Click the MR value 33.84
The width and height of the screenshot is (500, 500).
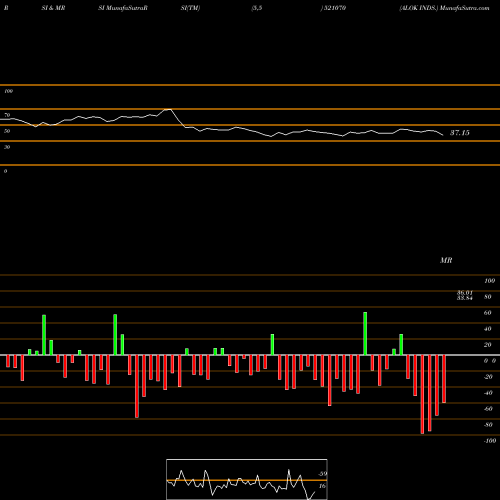click(465, 298)
